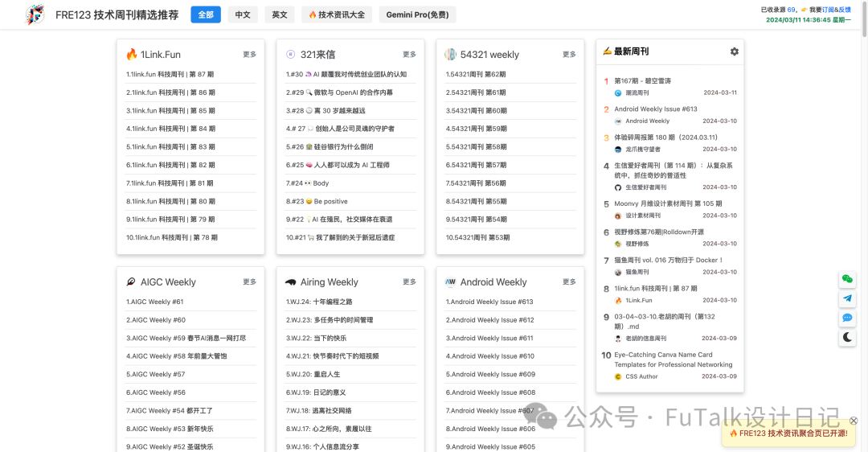This screenshot has height=452, width=868.
Task: Open 54321周刊 第62期
Action: 476,74
